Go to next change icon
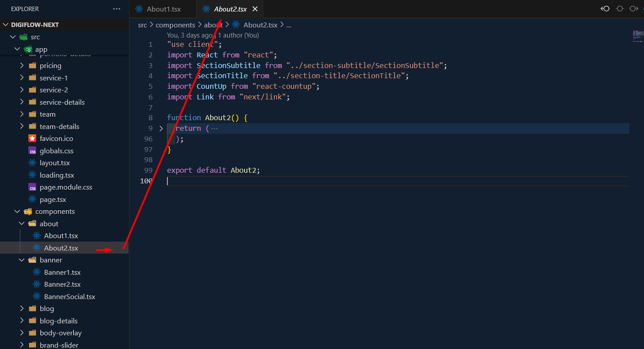 [634, 9]
